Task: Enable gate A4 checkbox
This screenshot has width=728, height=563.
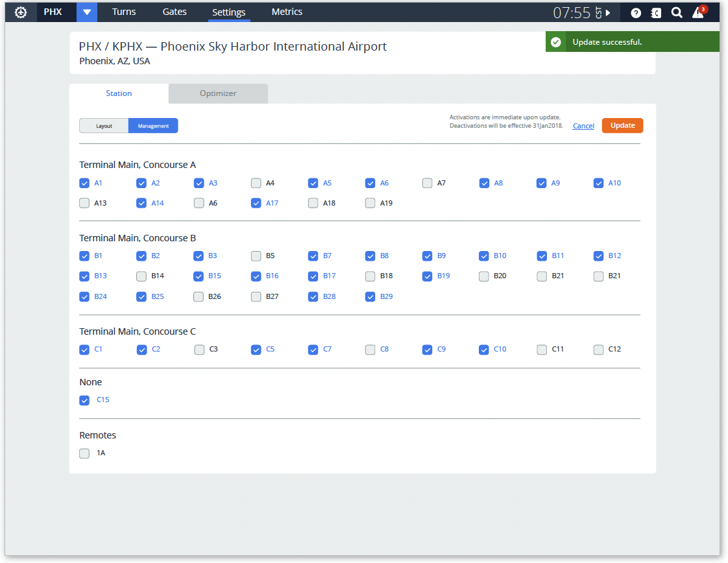Action: click(256, 183)
